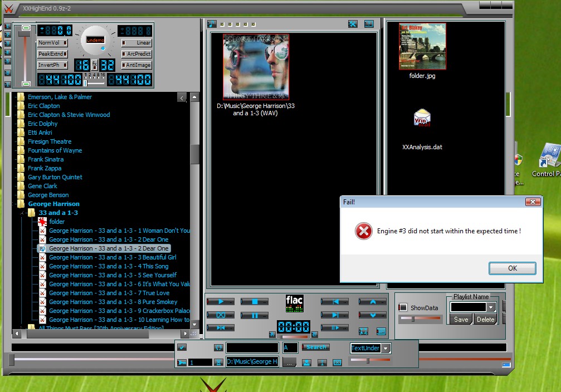Click the move down chevron button
The width and height of the screenshot is (561, 392).
[373, 315]
